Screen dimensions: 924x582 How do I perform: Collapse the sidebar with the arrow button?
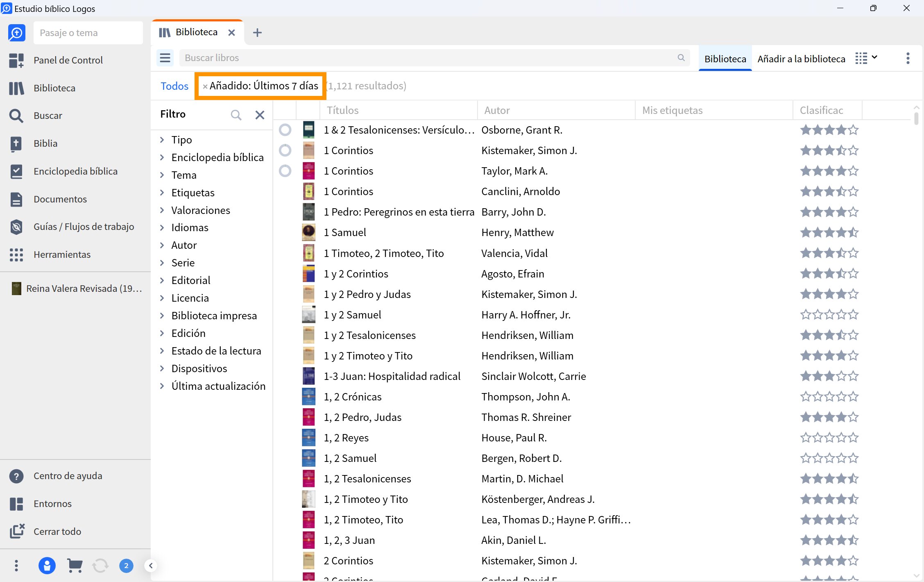tap(151, 566)
